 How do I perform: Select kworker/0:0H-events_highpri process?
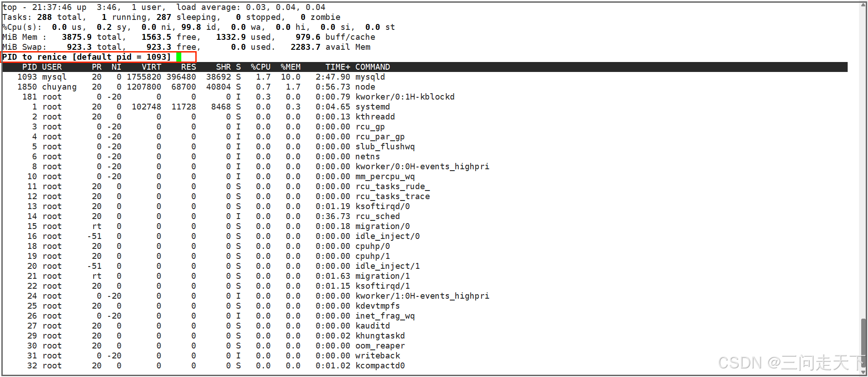[422, 167]
